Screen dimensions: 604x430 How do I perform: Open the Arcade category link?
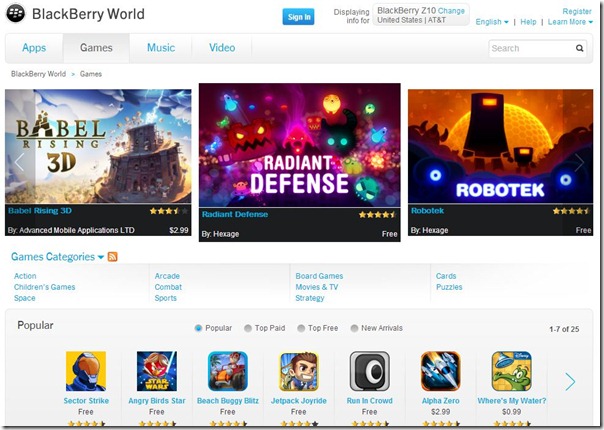tap(167, 276)
